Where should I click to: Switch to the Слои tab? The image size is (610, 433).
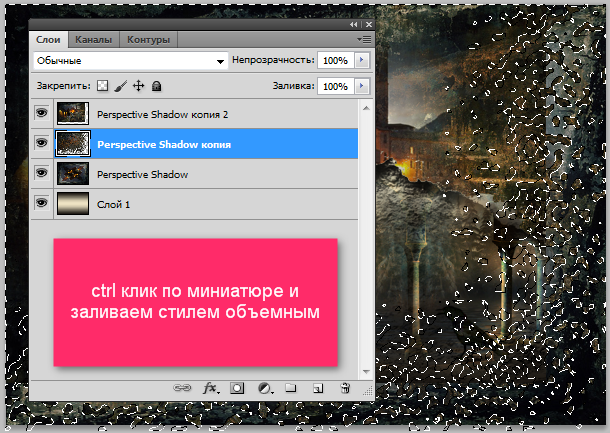coord(48,40)
